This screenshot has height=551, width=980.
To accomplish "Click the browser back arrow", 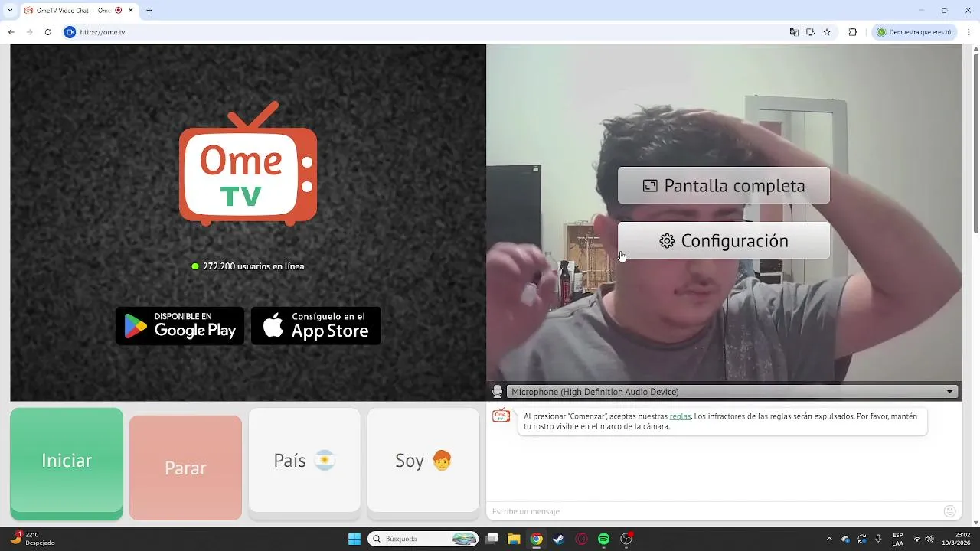I will coord(11,32).
